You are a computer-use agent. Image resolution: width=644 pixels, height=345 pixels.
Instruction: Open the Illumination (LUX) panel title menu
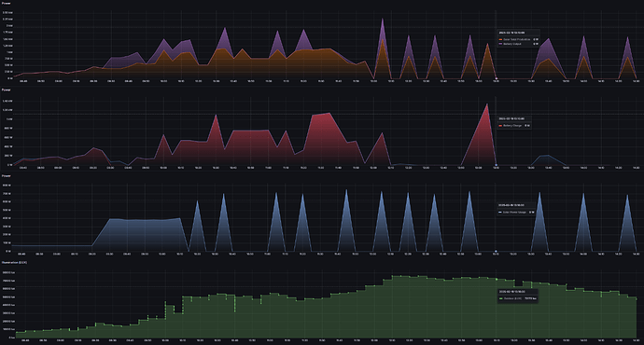[14, 262]
